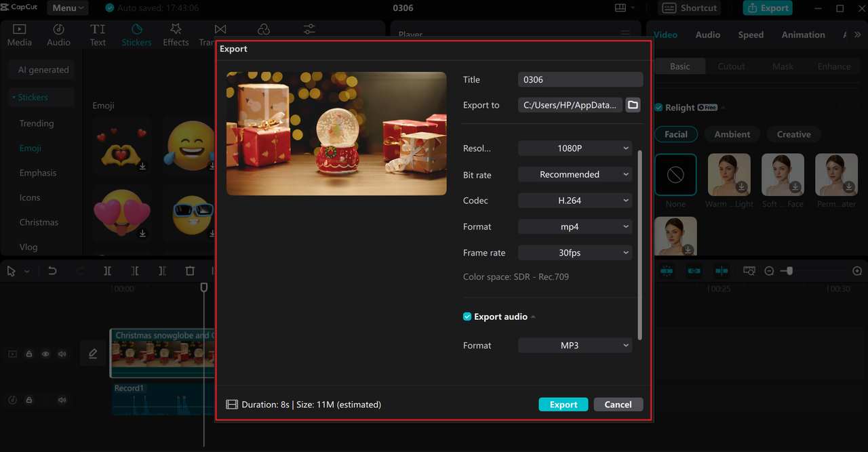
Task: Collapse the Export audio section arrow
Action: coord(533,316)
